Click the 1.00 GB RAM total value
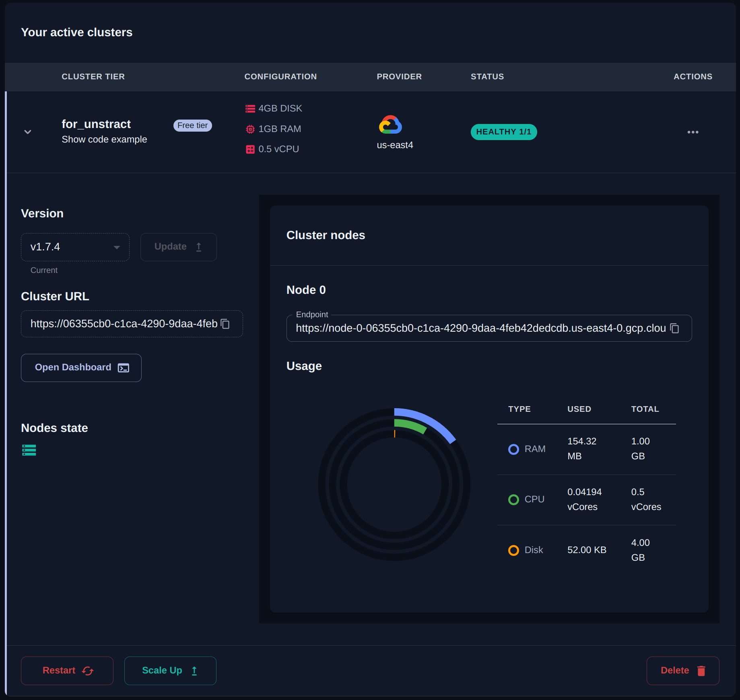The image size is (740, 700). (640, 449)
